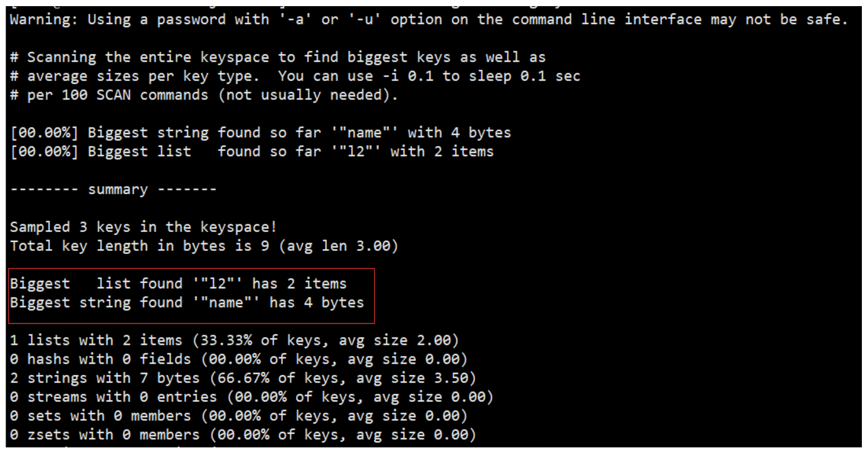Click the "Scanning the entire keyspace" comment line

[277, 57]
